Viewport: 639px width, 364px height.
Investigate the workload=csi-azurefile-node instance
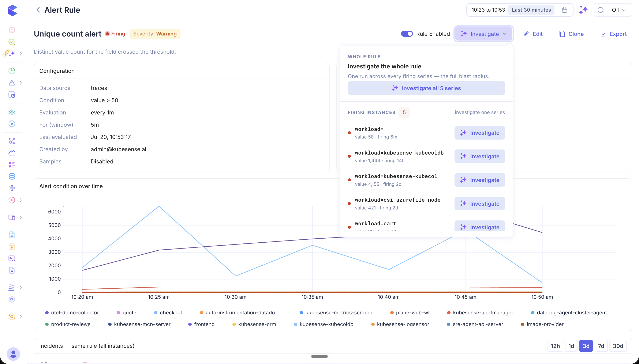(480, 204)
